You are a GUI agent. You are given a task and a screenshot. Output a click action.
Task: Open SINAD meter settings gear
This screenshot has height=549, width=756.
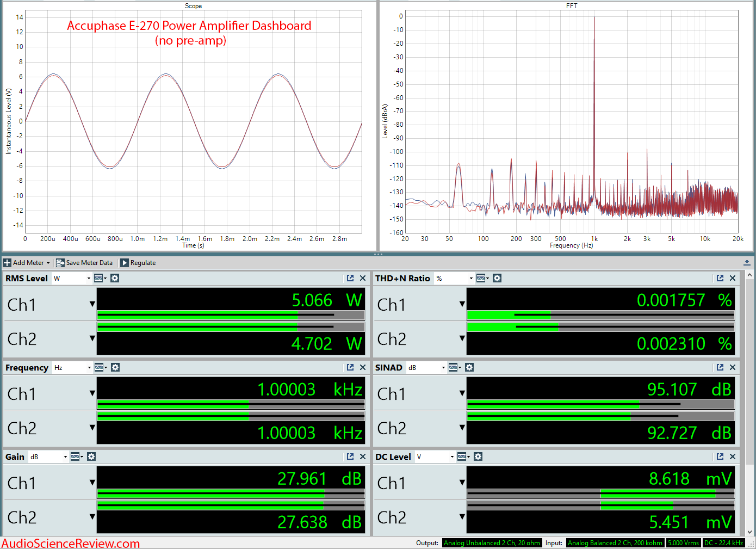click(x=469, y=367)
